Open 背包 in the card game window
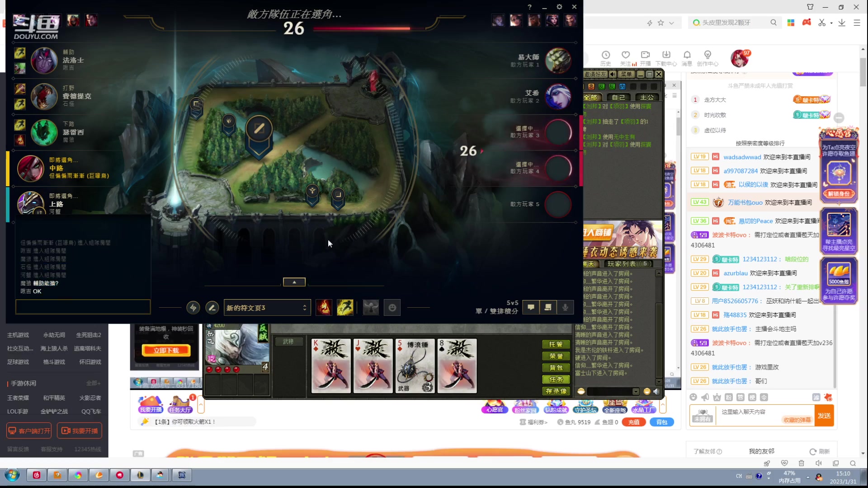Screen dimensions: 868x488 (x=556, y=368)
